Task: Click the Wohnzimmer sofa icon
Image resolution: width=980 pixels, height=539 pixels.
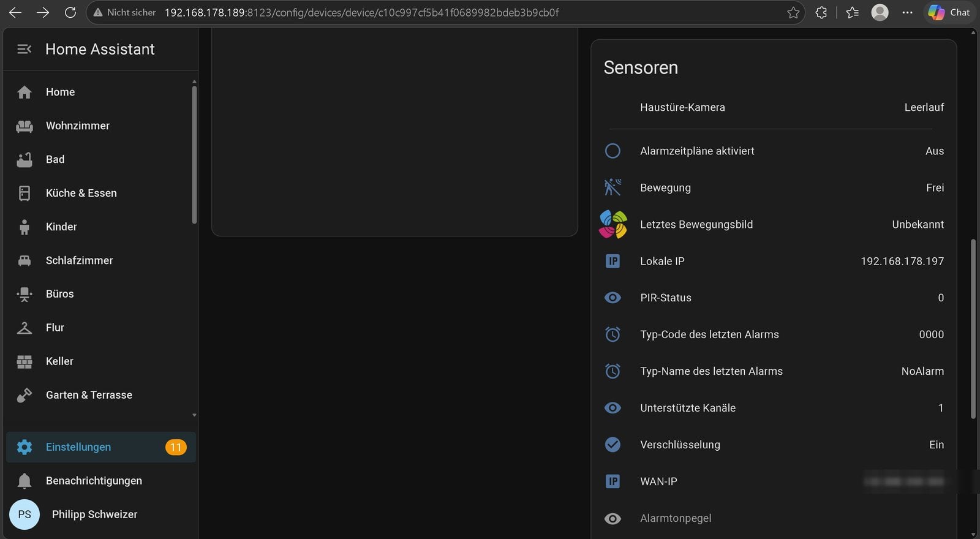Action: pyautogui.click(x=24, y=126)
